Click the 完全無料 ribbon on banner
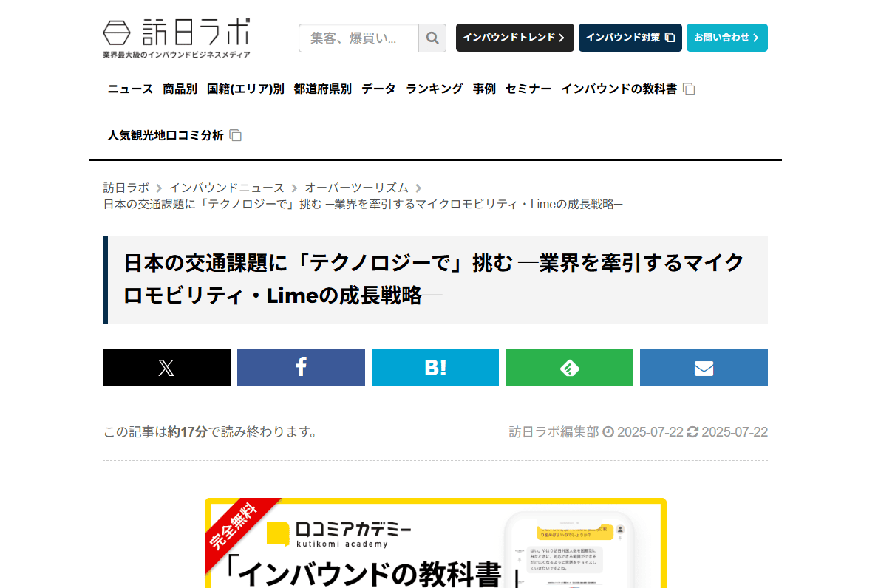 click(x=233, y=527)
